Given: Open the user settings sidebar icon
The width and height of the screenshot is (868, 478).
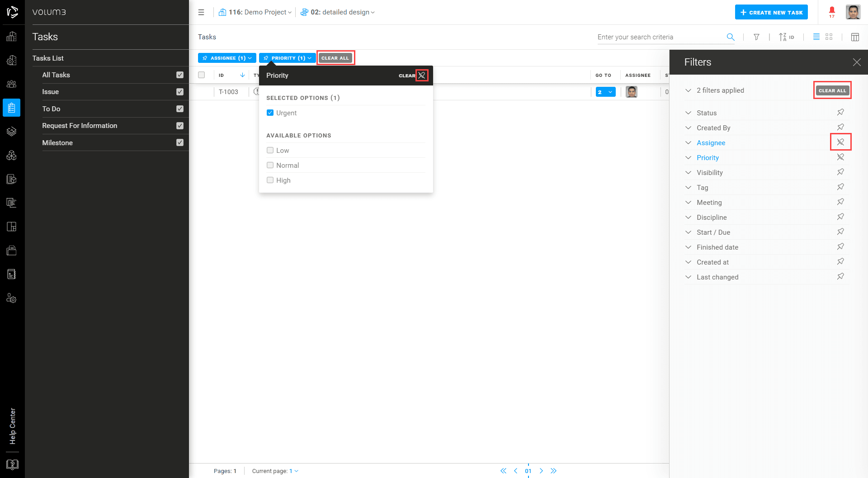Looking at the screenshot, I should (12, 298).
